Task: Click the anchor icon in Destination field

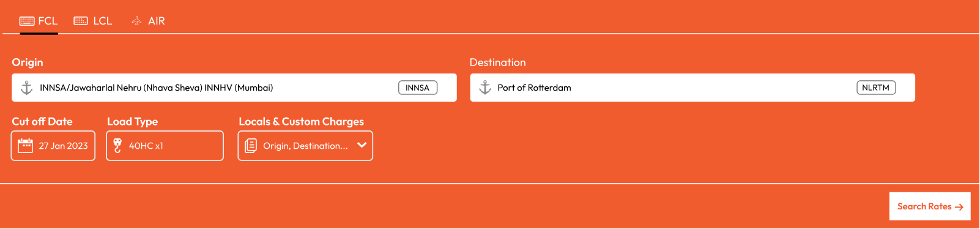Action: point(485,88)
